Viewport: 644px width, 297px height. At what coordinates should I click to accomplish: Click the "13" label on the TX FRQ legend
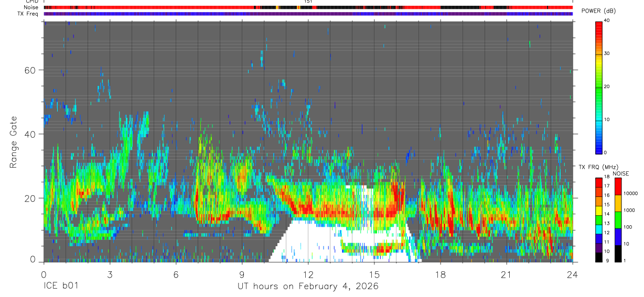(607, 223)
